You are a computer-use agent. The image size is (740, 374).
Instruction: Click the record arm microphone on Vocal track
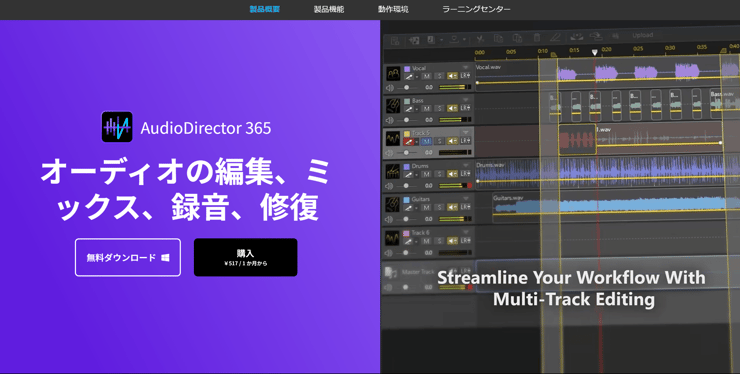[x=409, y=76]
